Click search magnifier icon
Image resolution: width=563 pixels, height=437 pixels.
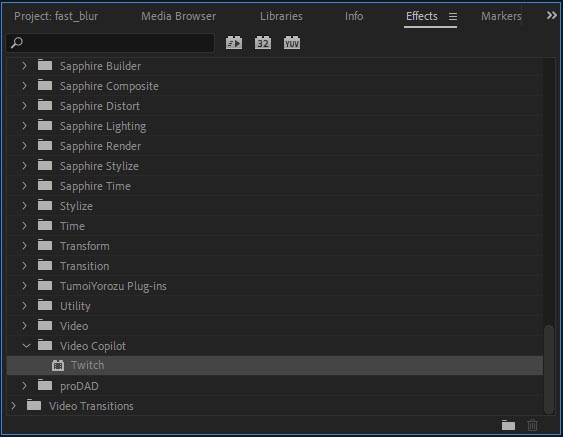tap(17, 43)
